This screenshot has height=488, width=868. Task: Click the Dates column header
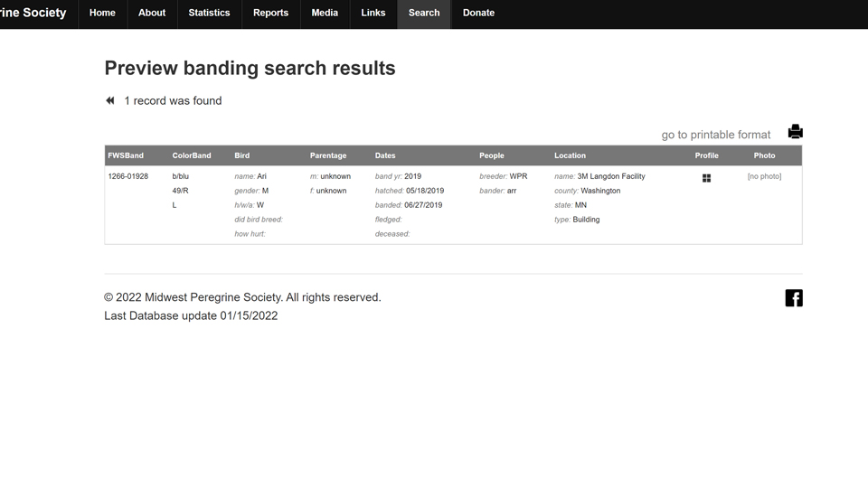385,155
